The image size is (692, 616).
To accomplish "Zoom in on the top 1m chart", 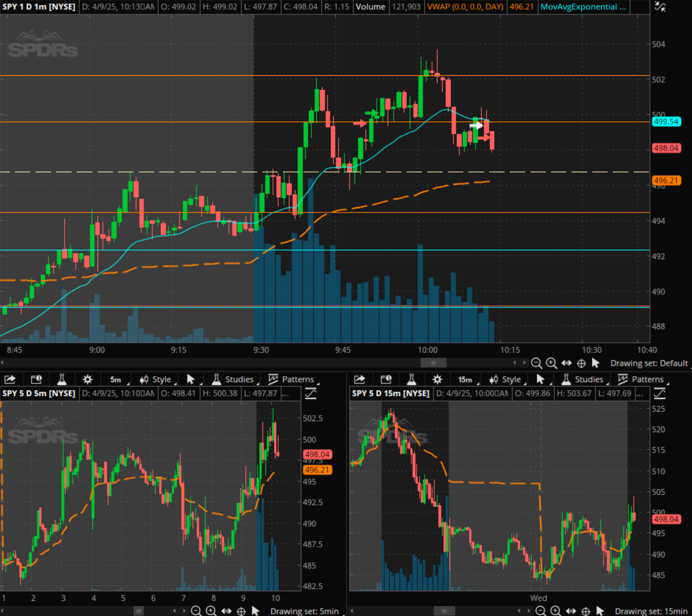I will pos(551,363).
